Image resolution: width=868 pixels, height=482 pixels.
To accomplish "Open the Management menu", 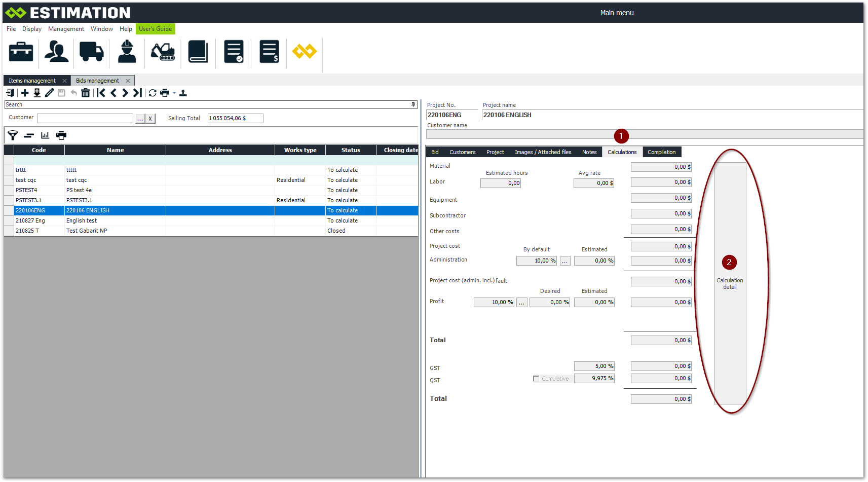I will pos(66,29).
